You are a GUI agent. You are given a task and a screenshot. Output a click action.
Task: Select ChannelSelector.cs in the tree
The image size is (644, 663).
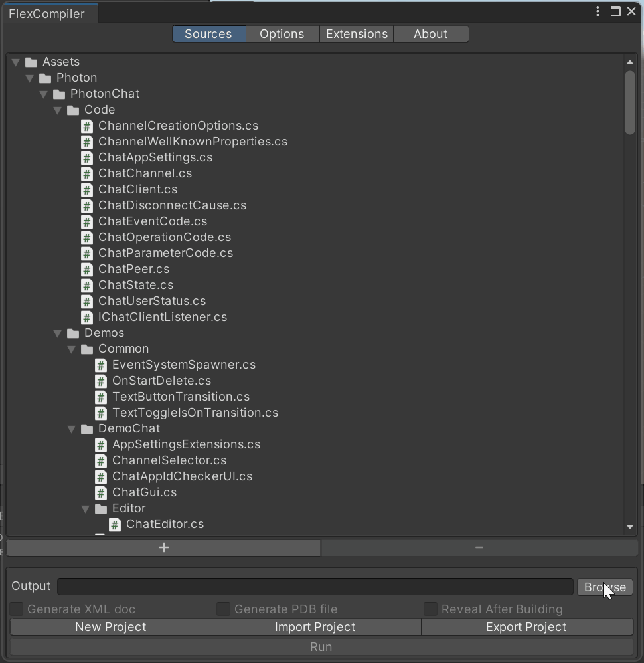coord(169,461)
